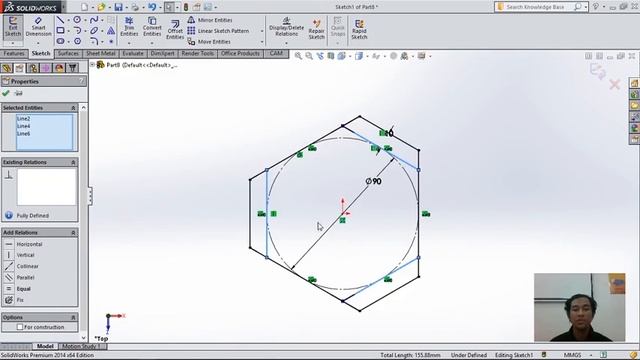Switch to the Office Products tab

[x=240, y=53]
